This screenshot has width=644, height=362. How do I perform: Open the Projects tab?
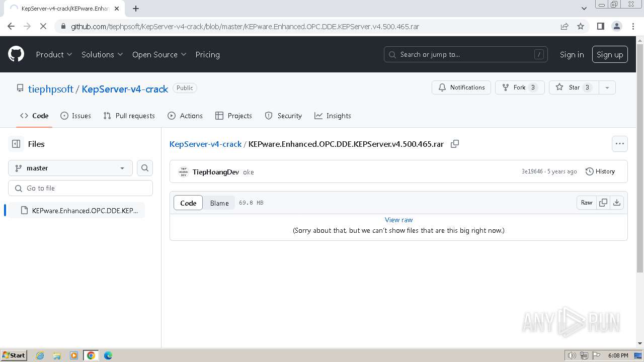click(x=233, y=116)
